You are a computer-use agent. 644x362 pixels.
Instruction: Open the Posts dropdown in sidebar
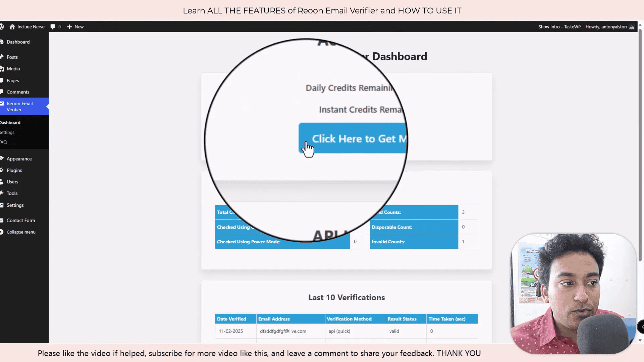tap(12, 57)
